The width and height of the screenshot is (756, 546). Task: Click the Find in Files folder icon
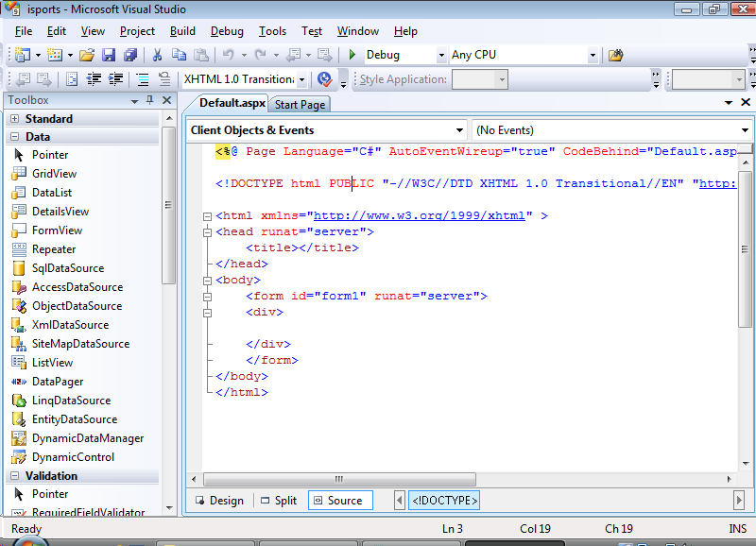point(616,55)
